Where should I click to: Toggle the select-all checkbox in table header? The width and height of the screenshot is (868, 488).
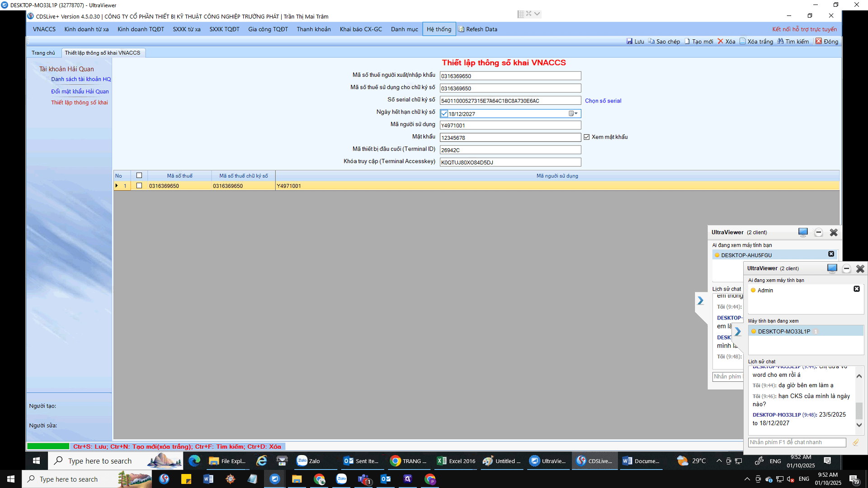(x=139, y=175)
